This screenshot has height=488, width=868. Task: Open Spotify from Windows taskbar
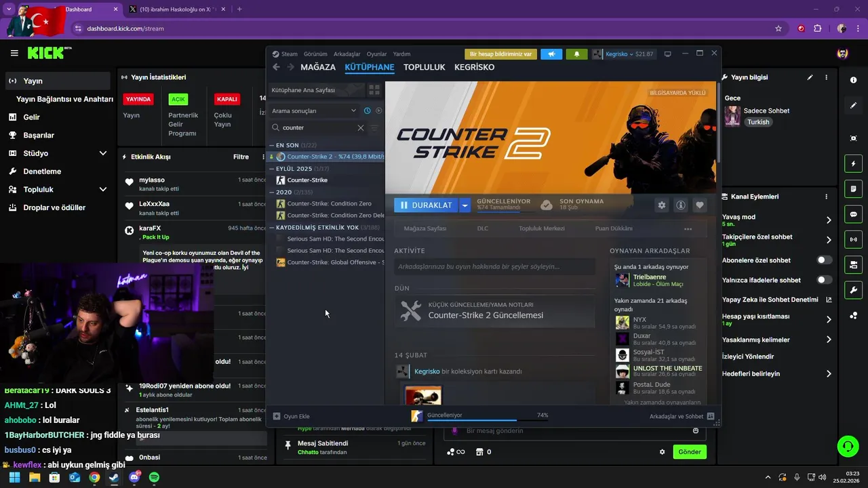pos(154,477)
